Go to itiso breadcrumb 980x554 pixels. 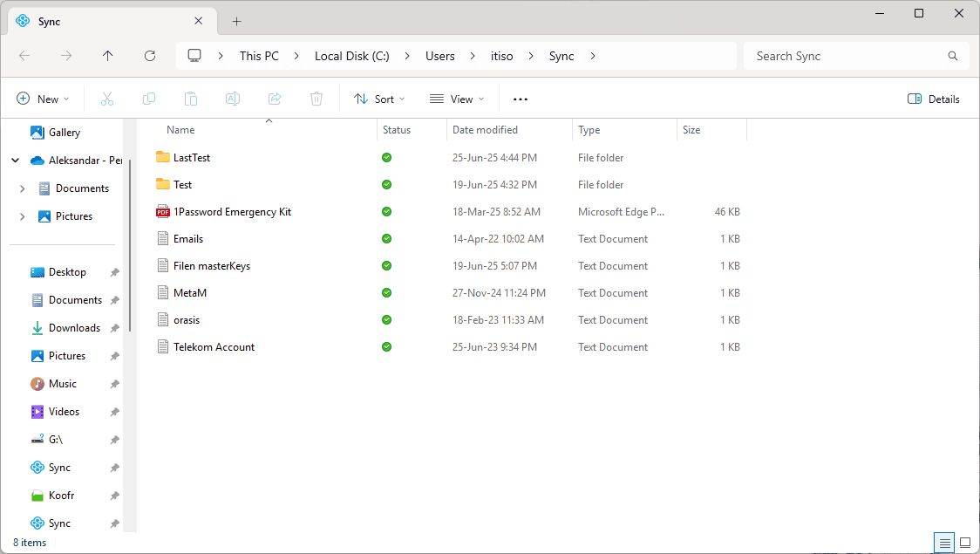(501, 56)
